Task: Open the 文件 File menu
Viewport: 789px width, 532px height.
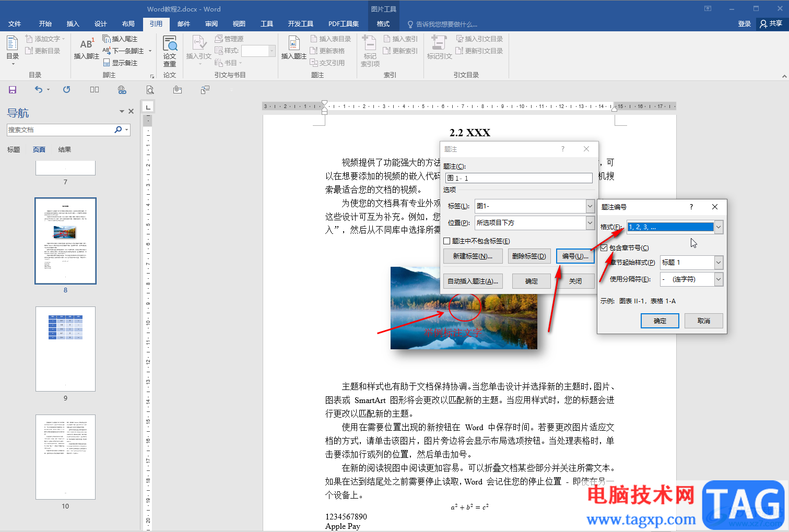Action: [15, 24]
